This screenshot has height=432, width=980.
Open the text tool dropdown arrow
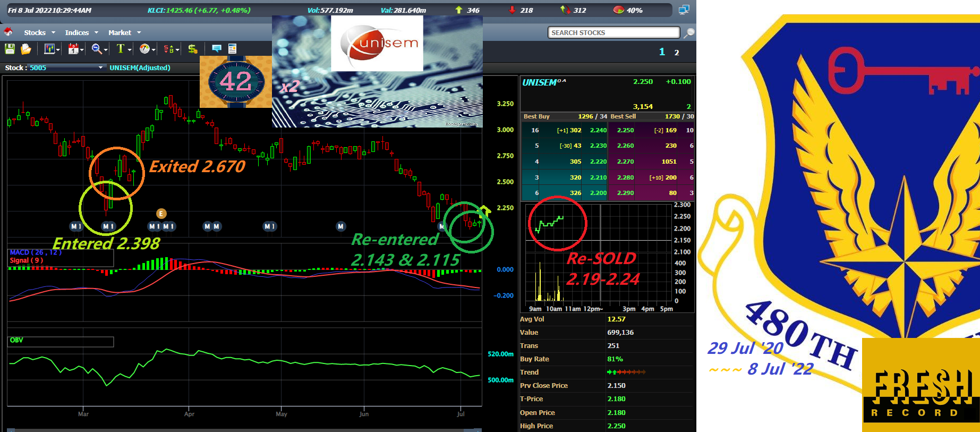pyautogui.click(x=129, y=50)
